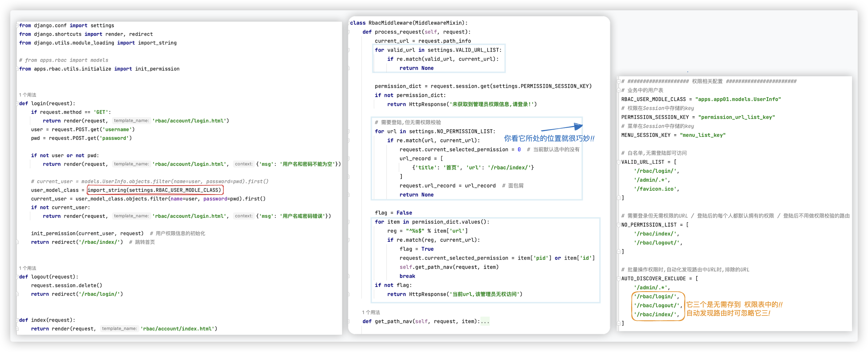This screenshot has width=868, height=352.
Task: Expand the folded get_path_nav body ellipsis
Action: (x=485, y=321)
